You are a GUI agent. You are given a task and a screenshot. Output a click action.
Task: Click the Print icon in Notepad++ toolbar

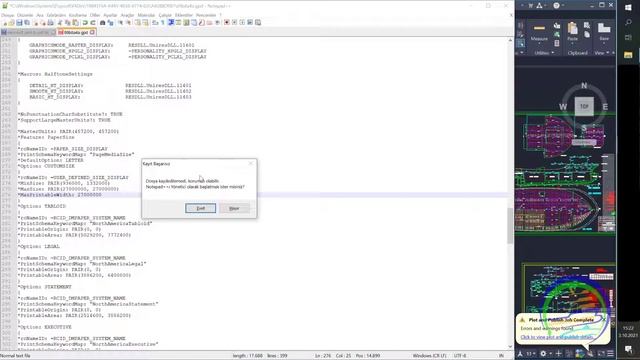(50, 22)
